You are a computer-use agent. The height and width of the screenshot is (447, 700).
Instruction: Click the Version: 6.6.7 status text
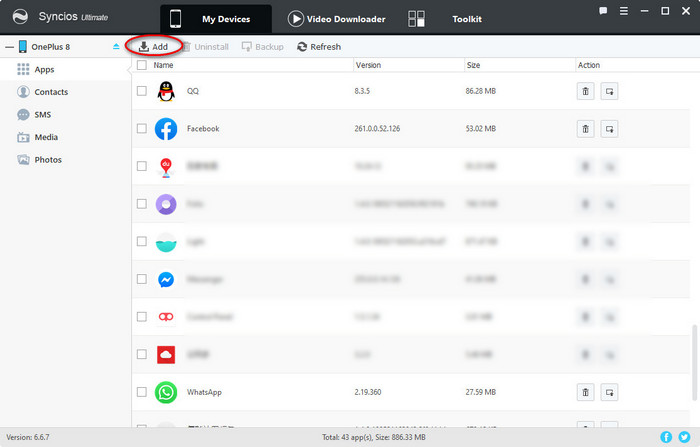tap(28, 437)
